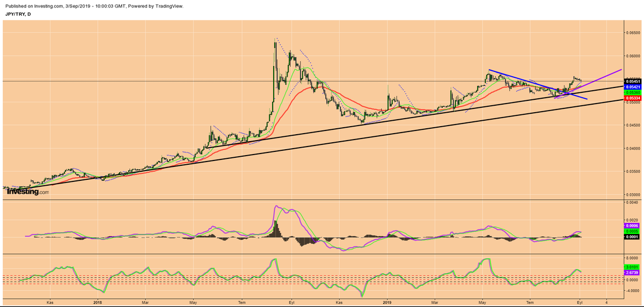Click the Kas label at left of time axis
This screenshot has width=644, height=307.
click(50, 303)
